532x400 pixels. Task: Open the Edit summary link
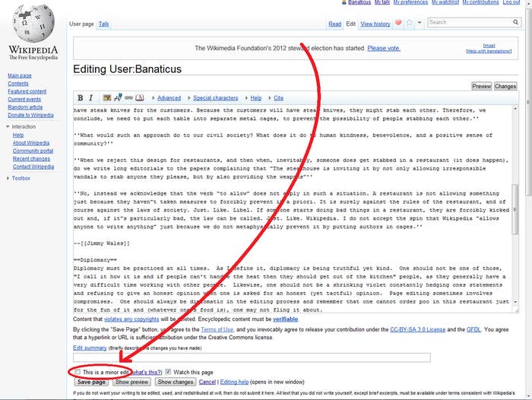point(90,348)
